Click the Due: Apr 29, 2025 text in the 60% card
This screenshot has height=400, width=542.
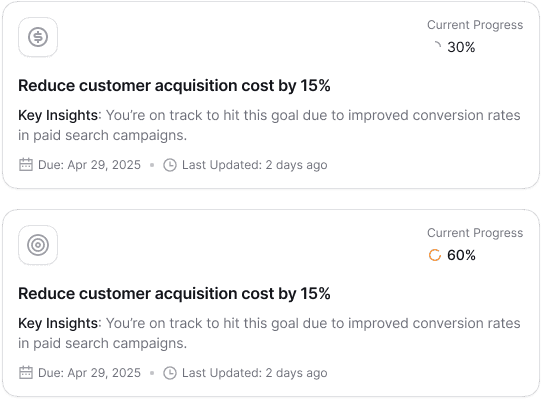pyautogui.click(x=90, y=373)
